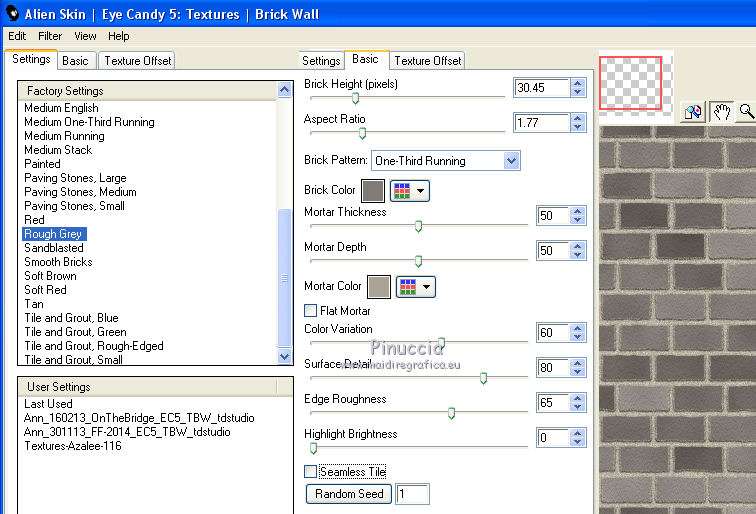Open the right Texture Offset tab
The image size is (756, 514).
tap(428, 61)
